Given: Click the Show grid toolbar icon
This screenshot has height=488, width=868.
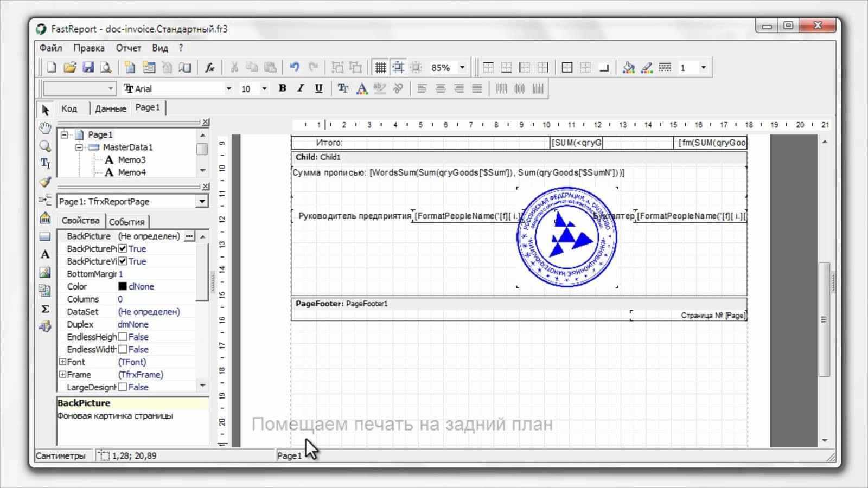Looking at the screenshot, I should (x=380, y=67).
